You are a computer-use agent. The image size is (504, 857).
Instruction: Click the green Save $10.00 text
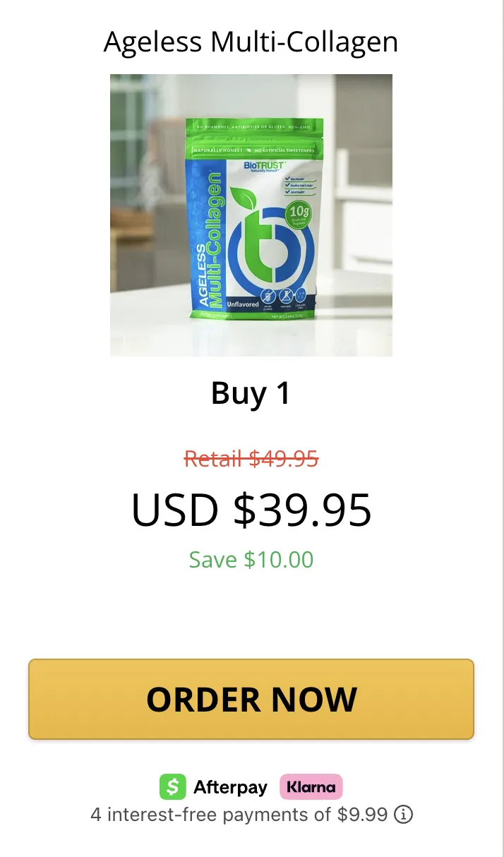pos(251,560)
